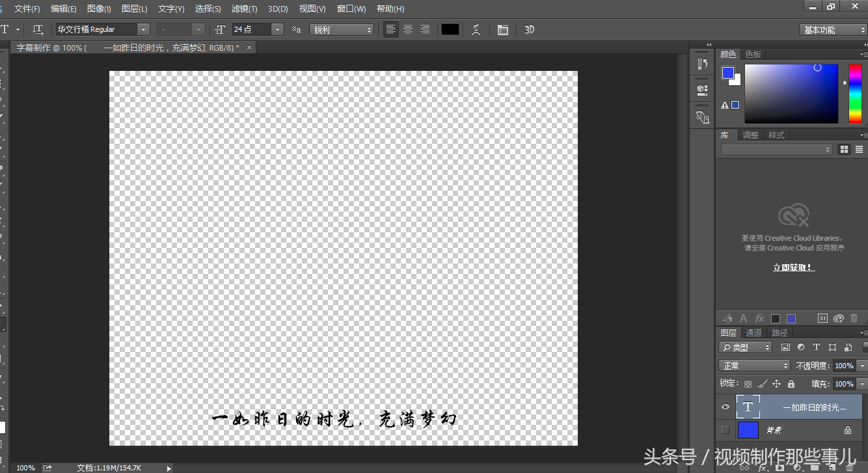
Task: Click the black text color swatch
Action: (x=450, y=29)
